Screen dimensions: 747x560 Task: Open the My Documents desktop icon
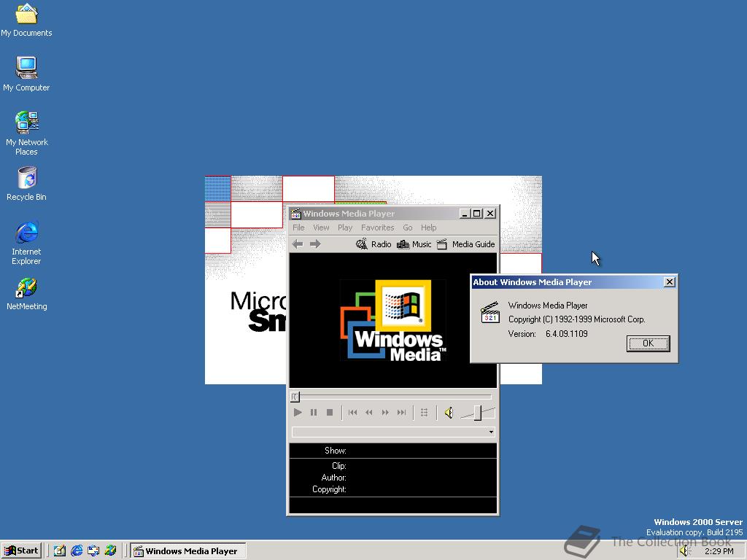26,20
